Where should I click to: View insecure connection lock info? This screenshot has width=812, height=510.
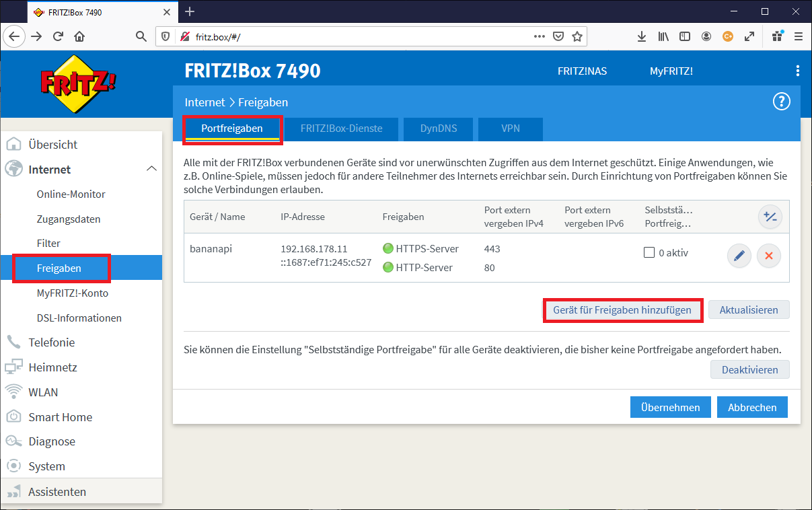[184, 36]
